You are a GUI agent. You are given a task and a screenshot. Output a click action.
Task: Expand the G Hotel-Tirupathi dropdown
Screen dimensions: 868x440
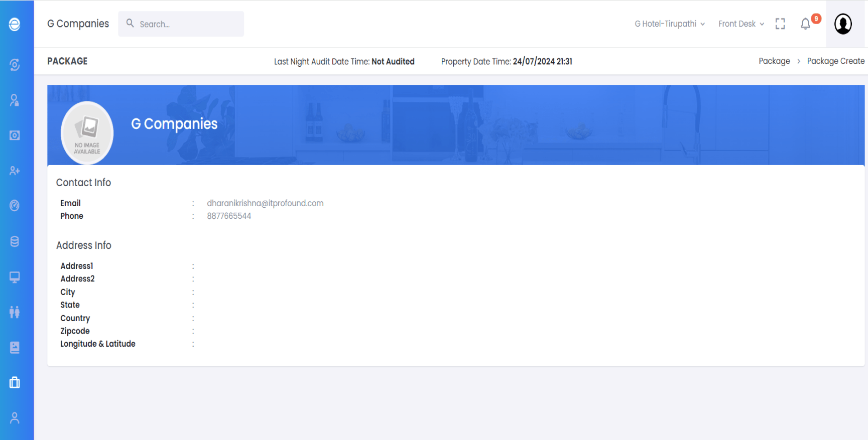[x=670, y=24]
